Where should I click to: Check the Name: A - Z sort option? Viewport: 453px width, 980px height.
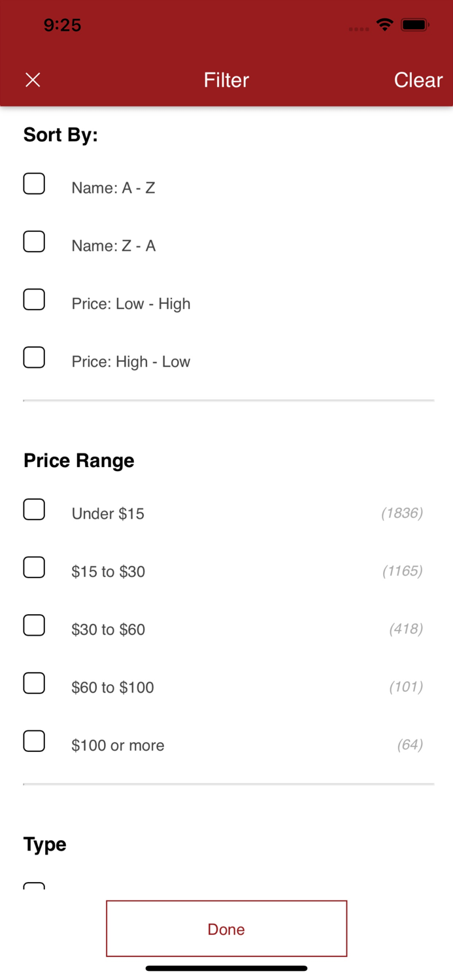[x=34, y=184]
